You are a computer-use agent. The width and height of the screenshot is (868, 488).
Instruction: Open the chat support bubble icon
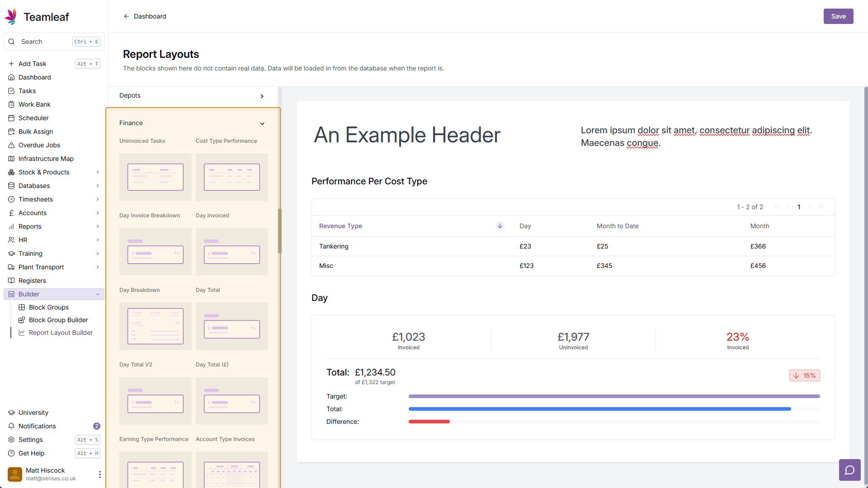coord(849,470)
